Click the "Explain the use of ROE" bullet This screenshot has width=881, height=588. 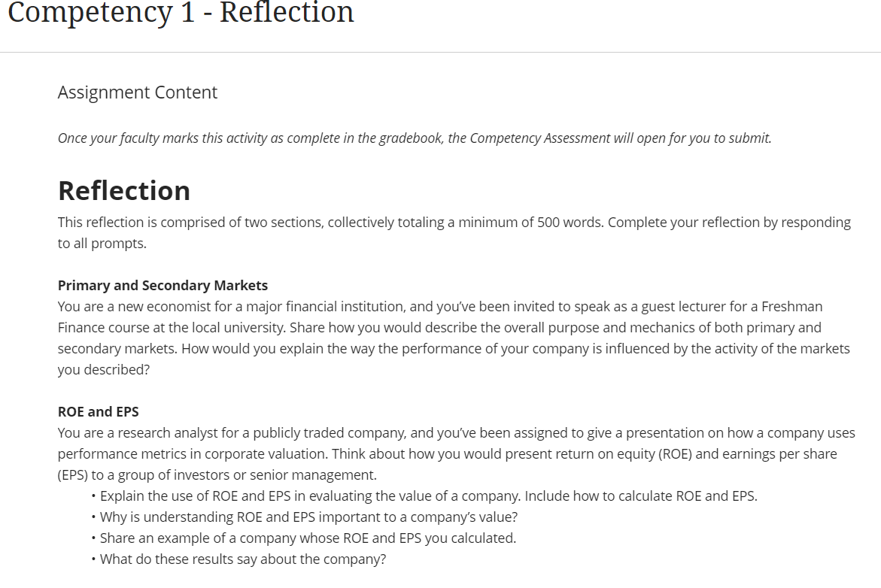point(428,496)
